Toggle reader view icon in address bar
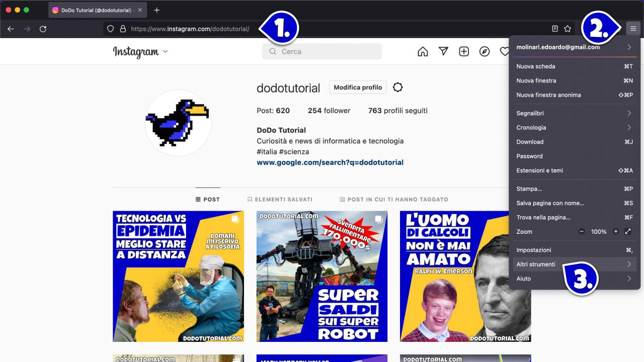This screenshot has width=644, height=362. (x=555, y=29)
